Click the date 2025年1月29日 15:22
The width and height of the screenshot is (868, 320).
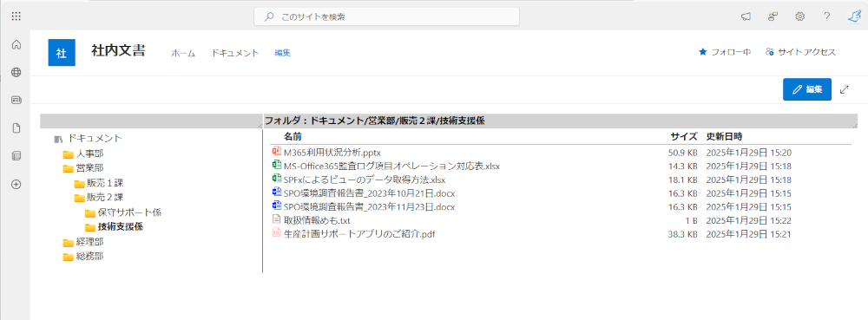click(x=749, y=220)
